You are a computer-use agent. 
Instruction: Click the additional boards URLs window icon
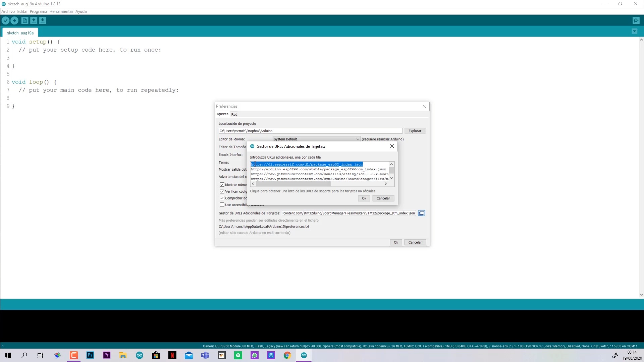coord(421,213)
